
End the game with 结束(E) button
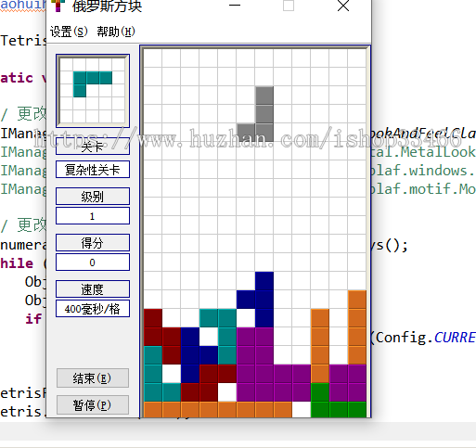(x=93, y=378)
